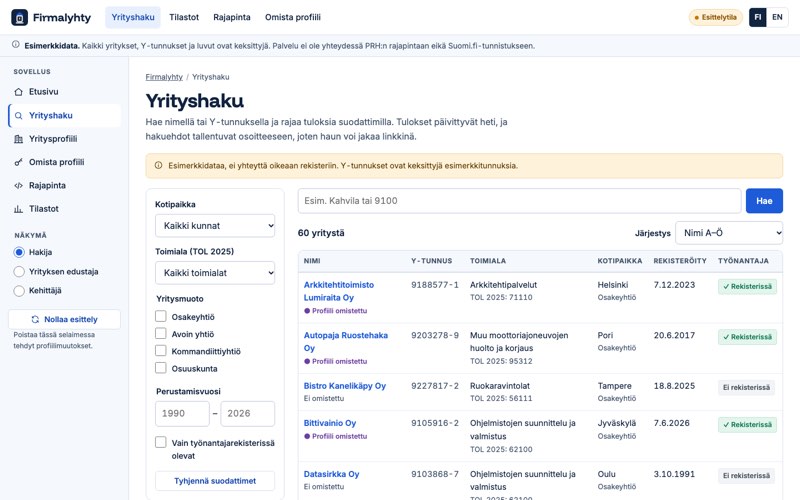Screen dimensions: 800x500
Task: Go to Etusivu in sidebar
Action: [x=64, y=92]
